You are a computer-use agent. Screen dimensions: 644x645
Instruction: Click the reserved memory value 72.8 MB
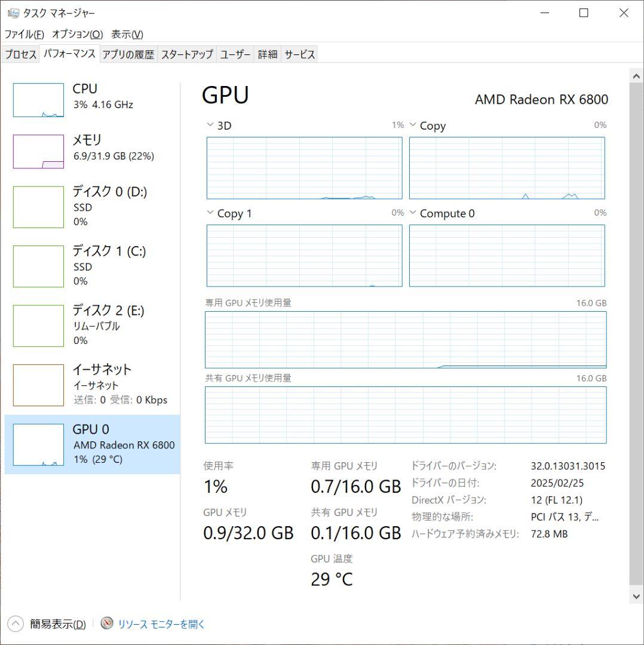pyautogui.click(x=550, y=533)
